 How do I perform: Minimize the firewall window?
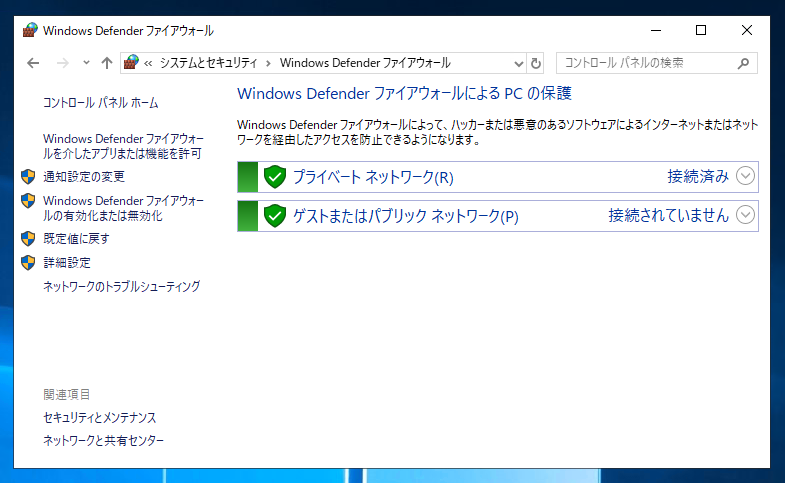(x=656, y=31)
